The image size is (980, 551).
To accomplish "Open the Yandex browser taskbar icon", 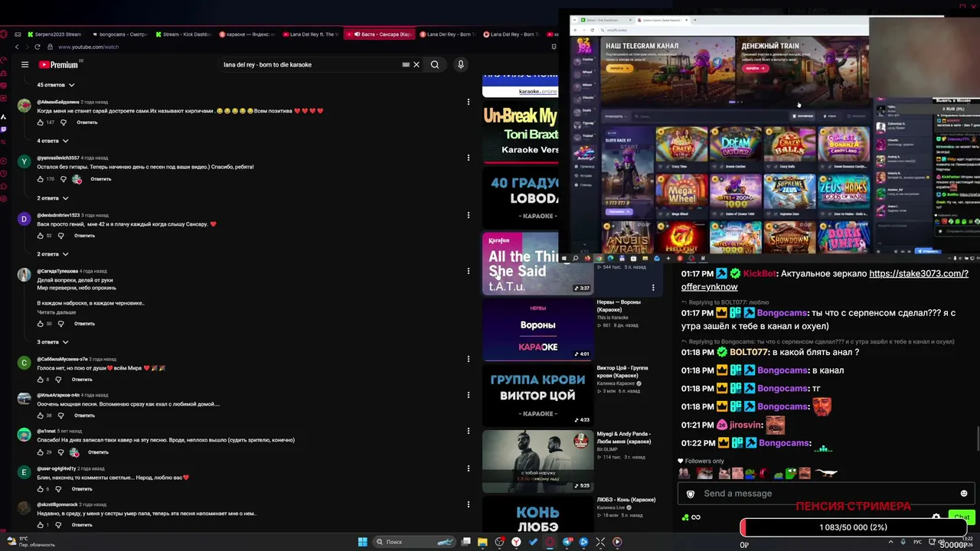I will (517, 542).
